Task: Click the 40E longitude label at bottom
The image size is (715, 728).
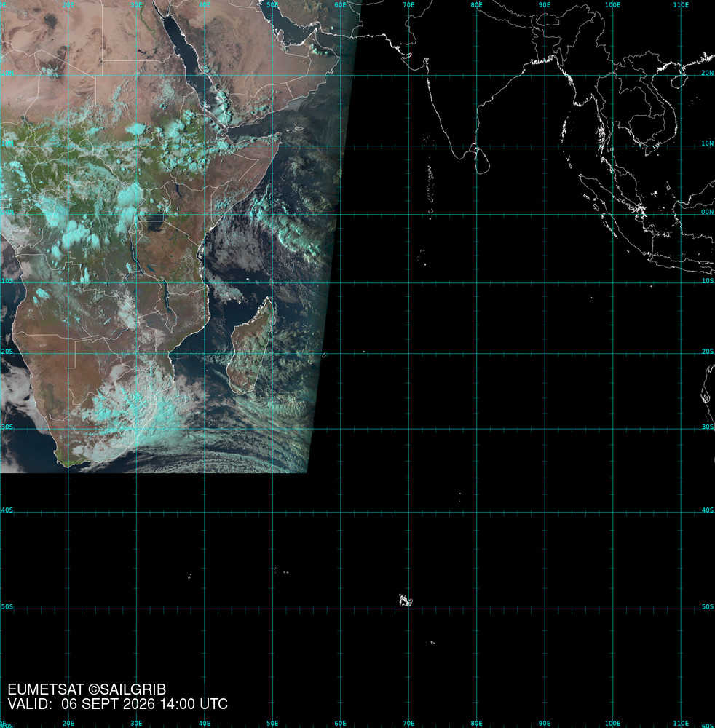Action: tap(205, 724)
